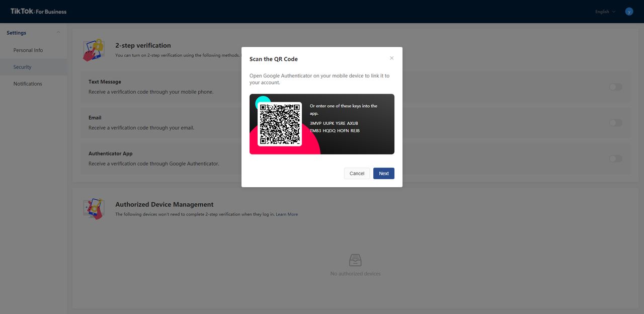The image size is (644, 314).
Task: Enable Email verification toggle
Action: (615, 123)
